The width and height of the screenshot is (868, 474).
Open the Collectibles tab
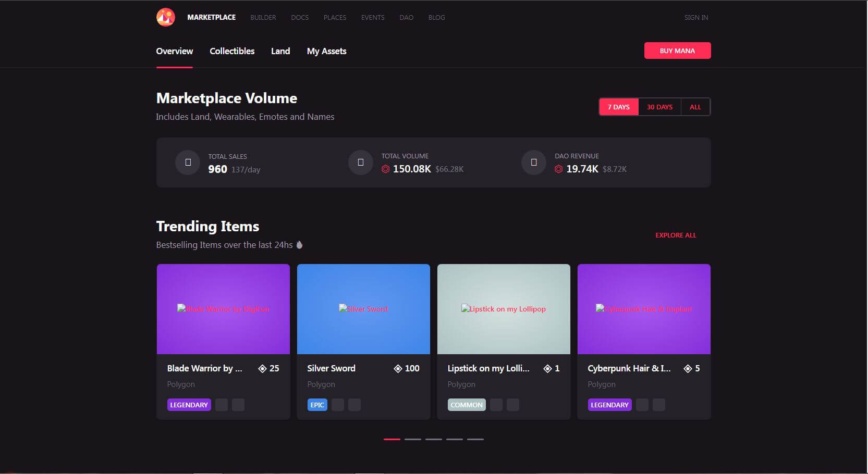[232, 51]
